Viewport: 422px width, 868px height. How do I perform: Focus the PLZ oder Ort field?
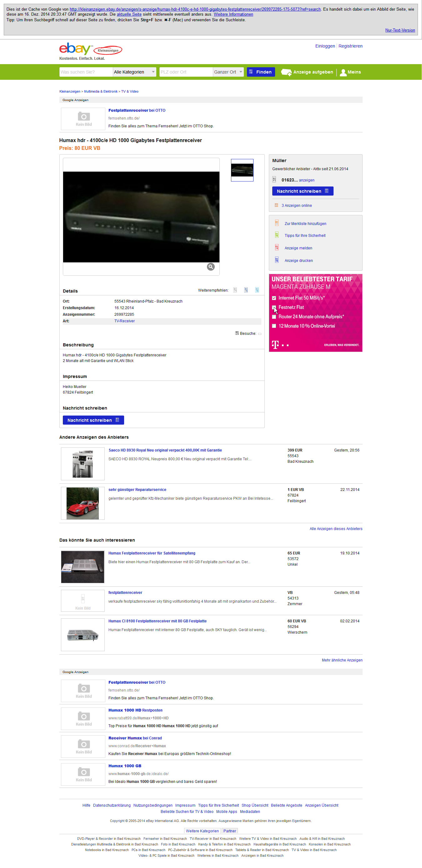click(186, 72)
